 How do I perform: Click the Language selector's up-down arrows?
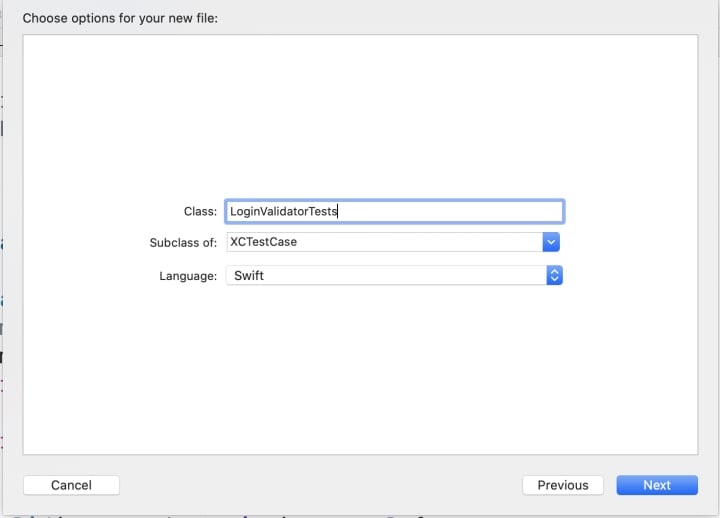coord(555,275)
